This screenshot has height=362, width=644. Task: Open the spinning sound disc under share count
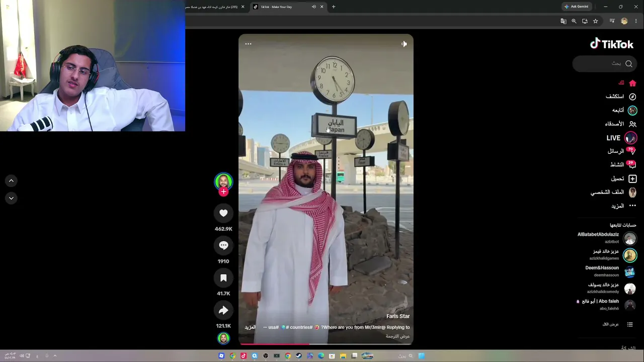click(x=223, y=338)
